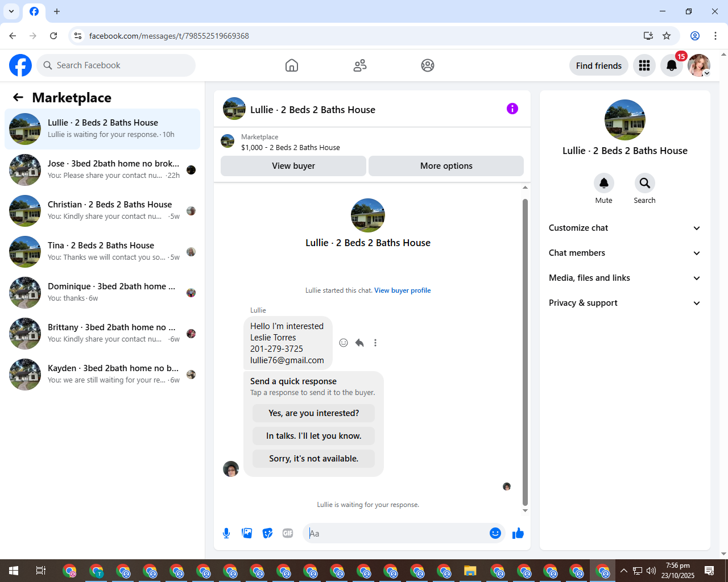
Task: Open Task View on the taskbar
Action: pyautogui.click(x=40, y=571)
